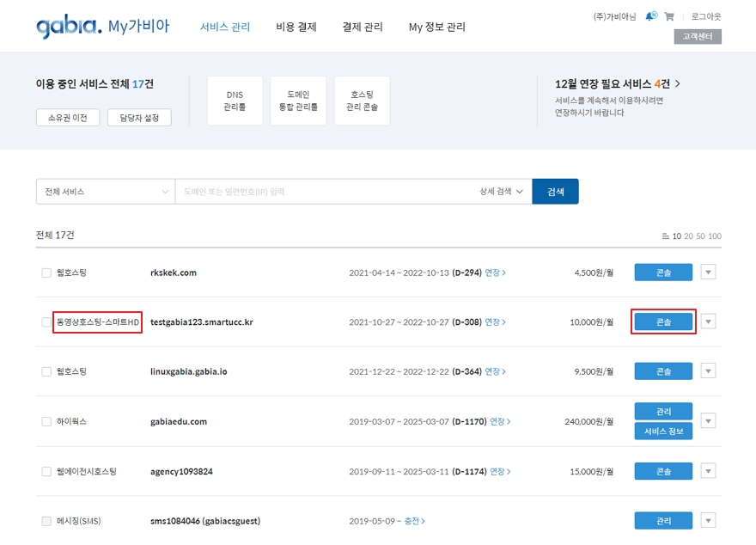Expand the 상세 검색 options
Screen dimensions: 756x545
[501, 192]
